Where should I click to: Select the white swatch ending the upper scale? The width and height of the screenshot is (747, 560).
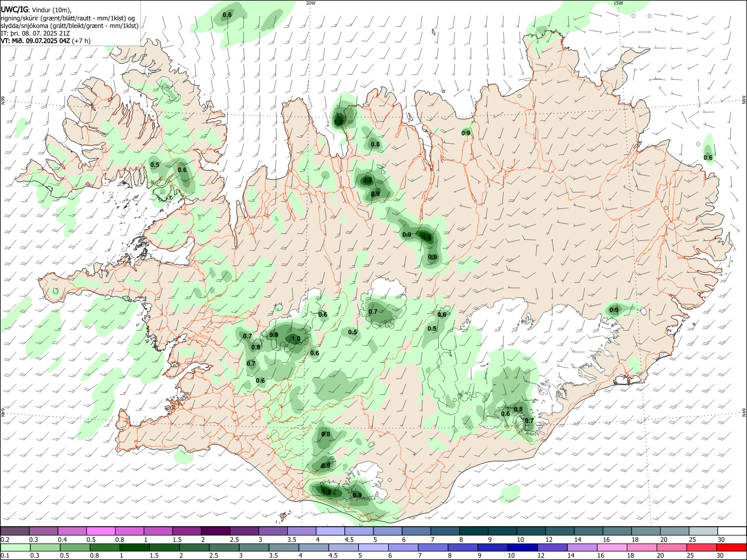click(731, 531)
